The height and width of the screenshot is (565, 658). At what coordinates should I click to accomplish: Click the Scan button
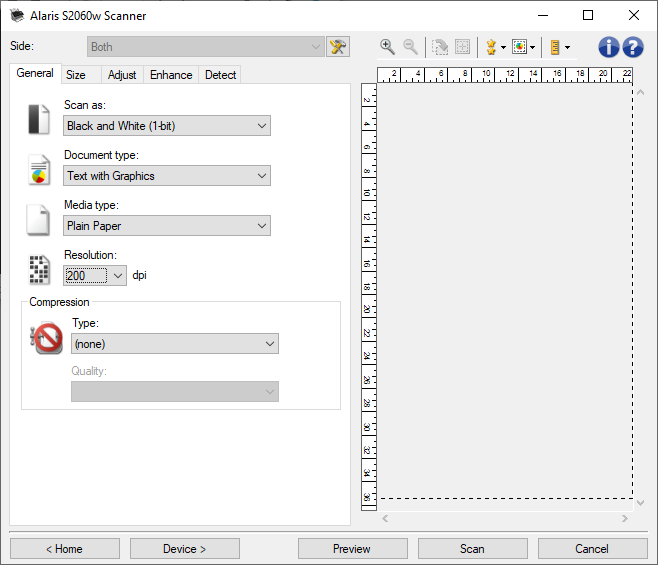click(x=473, y=549)
